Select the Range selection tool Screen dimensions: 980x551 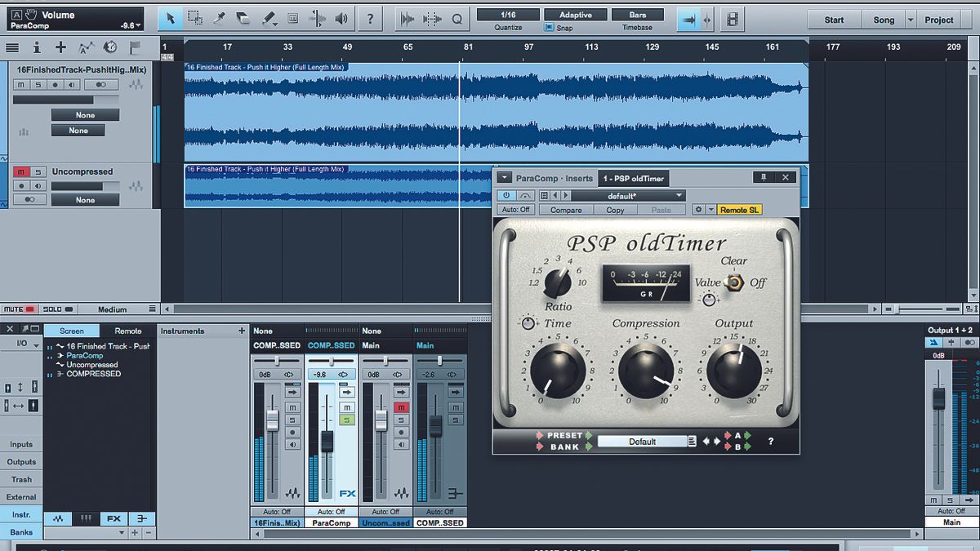tap(196, 18)
